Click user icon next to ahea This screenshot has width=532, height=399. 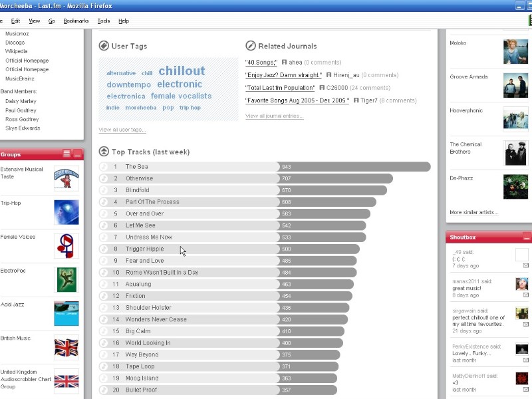(285, 62)
